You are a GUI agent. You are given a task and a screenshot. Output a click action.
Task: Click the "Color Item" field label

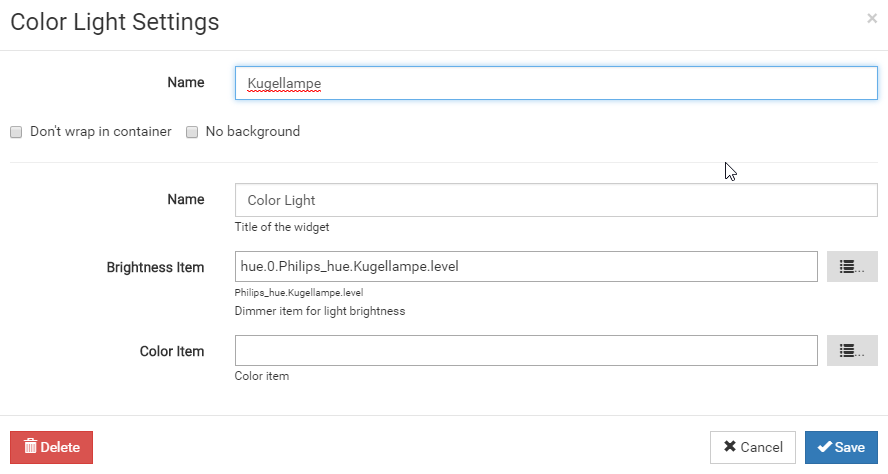[172, 351]
